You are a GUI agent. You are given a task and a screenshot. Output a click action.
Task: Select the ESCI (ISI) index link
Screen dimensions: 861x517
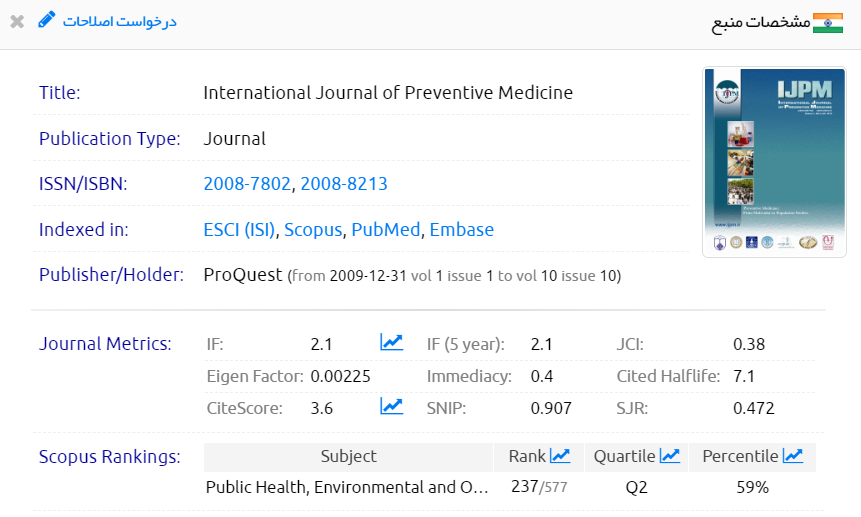click(x=239, y=230)
